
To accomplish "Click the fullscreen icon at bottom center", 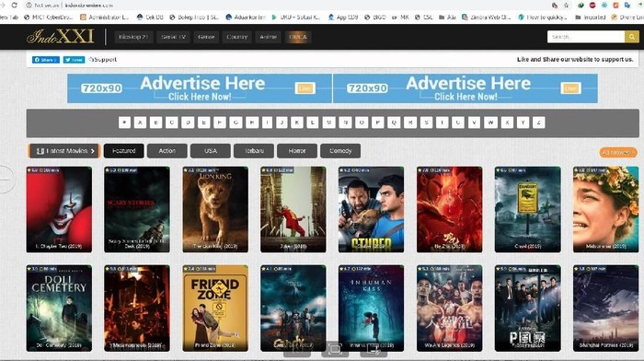I will click(x=335, y=349).
